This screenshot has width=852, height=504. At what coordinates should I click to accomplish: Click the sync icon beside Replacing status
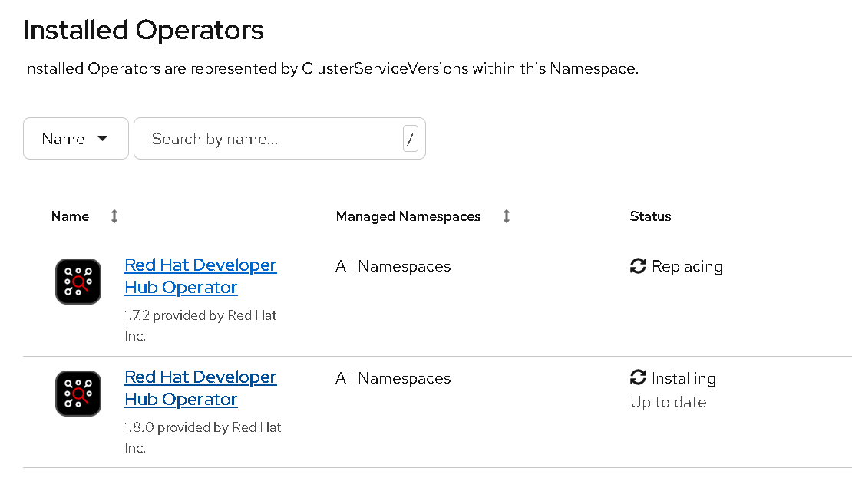(638, 266)
